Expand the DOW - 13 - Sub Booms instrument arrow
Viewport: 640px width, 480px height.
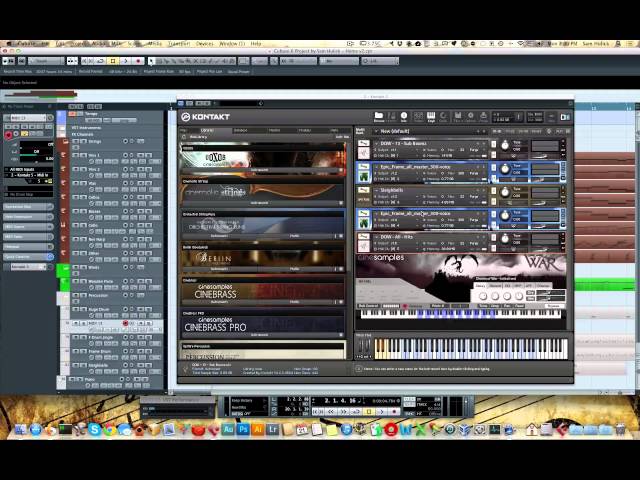point(376,144)
